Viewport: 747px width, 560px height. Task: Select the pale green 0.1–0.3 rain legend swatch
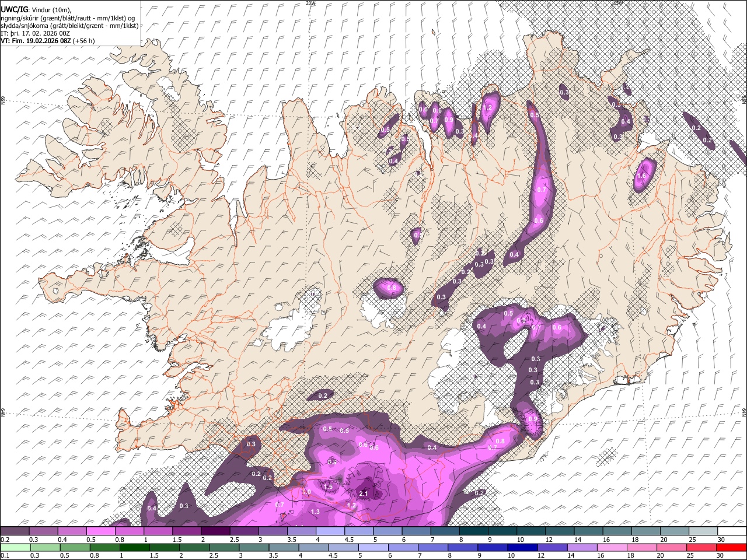tap(15, 547)
